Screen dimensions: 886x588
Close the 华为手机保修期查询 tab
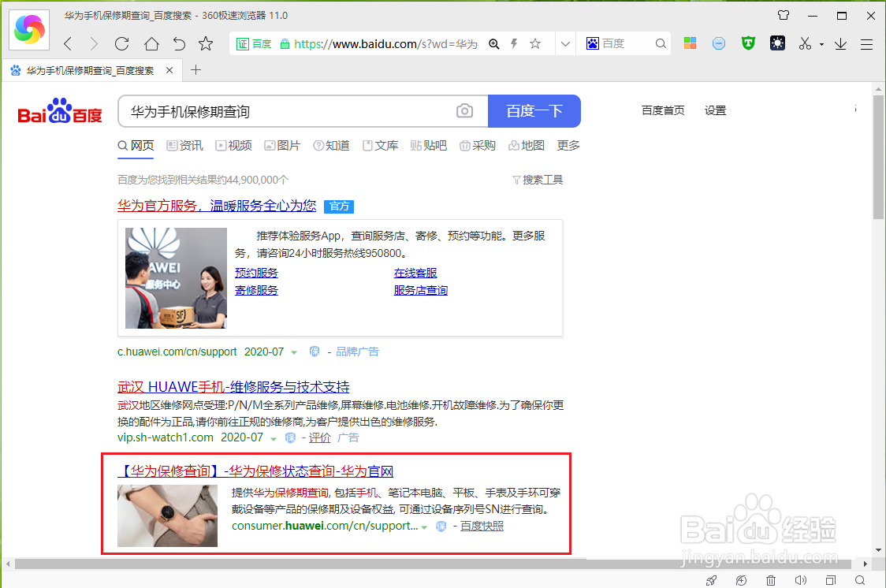169,70
